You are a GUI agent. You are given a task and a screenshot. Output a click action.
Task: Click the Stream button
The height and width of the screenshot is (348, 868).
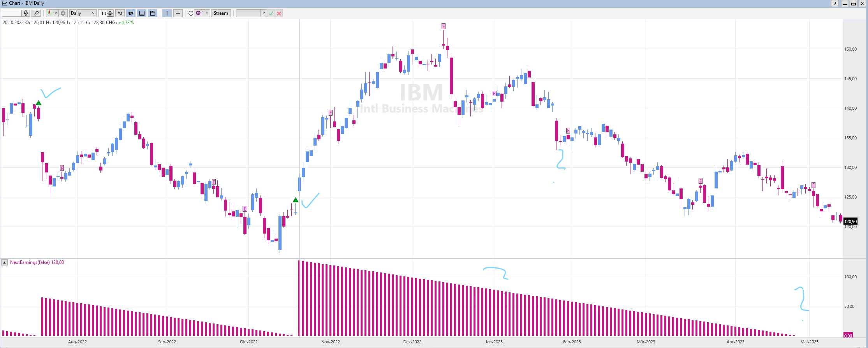[221, 13]
